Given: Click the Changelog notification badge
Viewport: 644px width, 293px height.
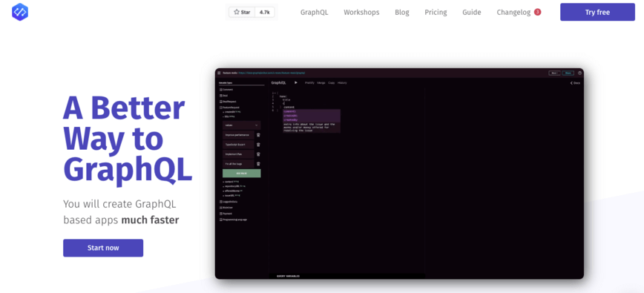Looking at the screenshot, I should [x=537, y=12].
